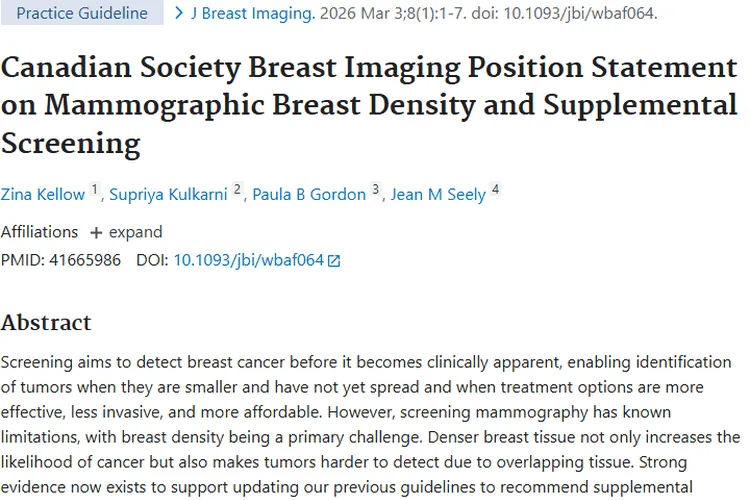Select the Practice Guideline tag
The width and height of the screenshot is (750, 500).
click(x=82, y=14)
